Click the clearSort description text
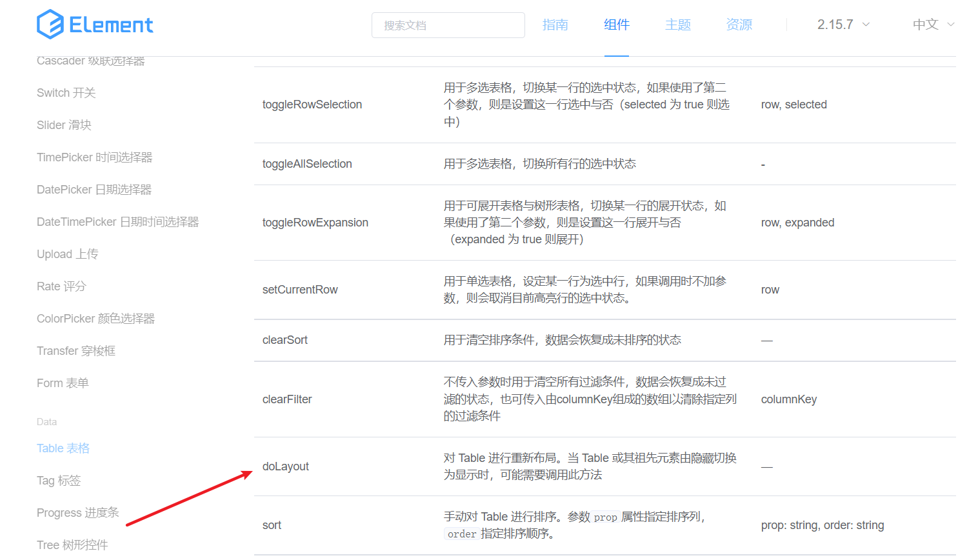 pos(563,340)
